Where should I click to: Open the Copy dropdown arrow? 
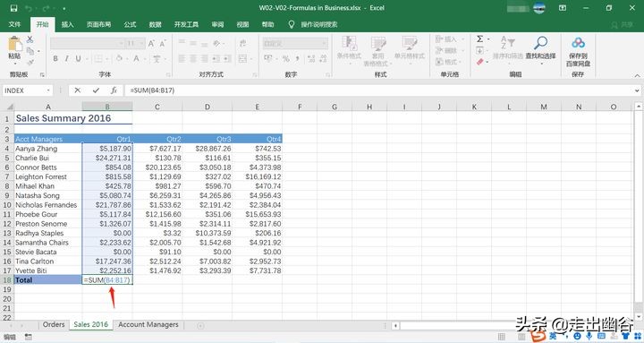point(38,51)
